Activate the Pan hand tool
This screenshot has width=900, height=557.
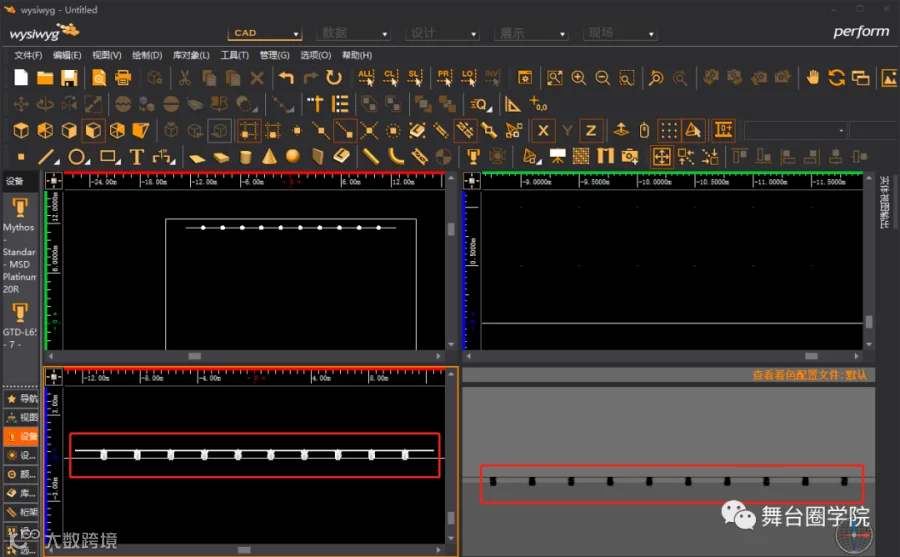813,78
